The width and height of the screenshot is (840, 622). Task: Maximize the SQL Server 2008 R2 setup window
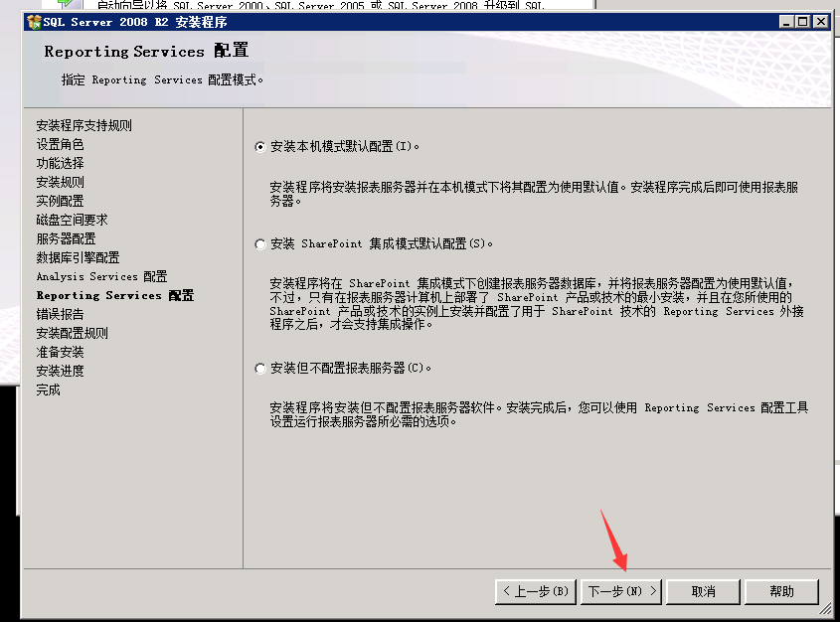802,22
